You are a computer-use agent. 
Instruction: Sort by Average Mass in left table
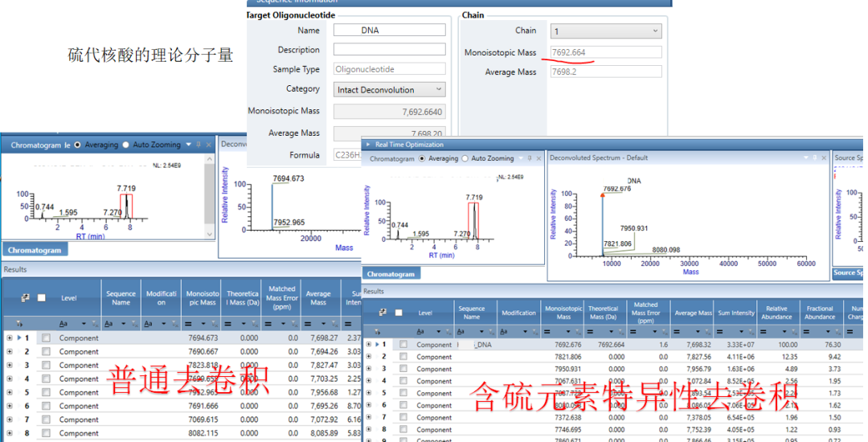point(318,297)
